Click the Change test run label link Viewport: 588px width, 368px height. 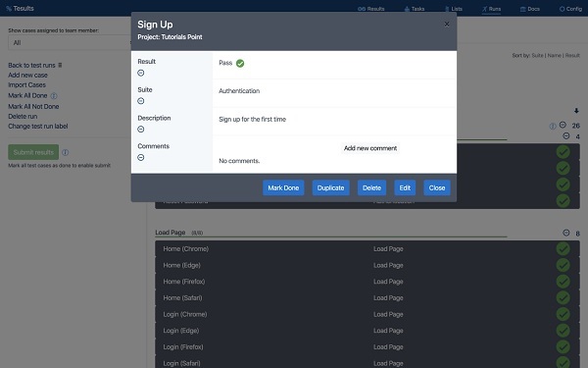38,127
